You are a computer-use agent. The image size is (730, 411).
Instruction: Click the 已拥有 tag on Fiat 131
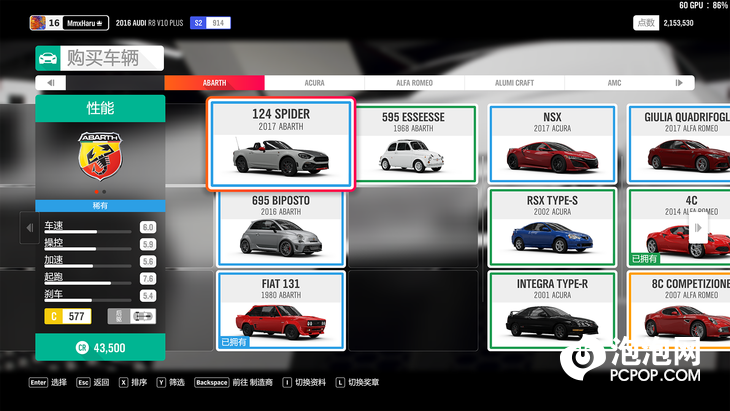pyautogui.click(x=234, y=342)
